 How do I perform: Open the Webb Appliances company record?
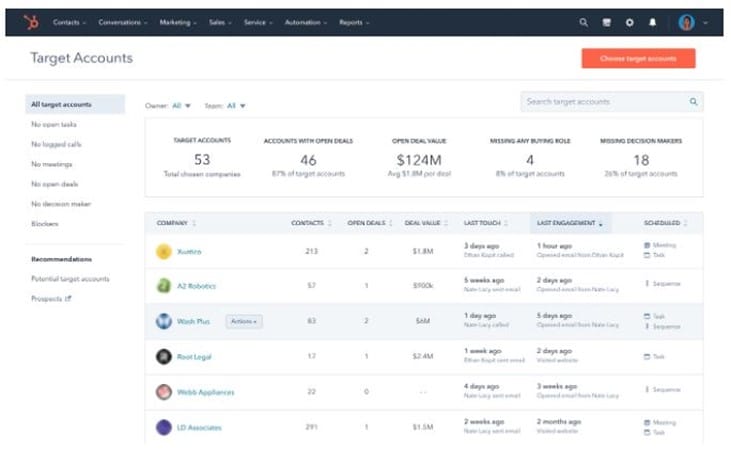click(x=206, y=392)
